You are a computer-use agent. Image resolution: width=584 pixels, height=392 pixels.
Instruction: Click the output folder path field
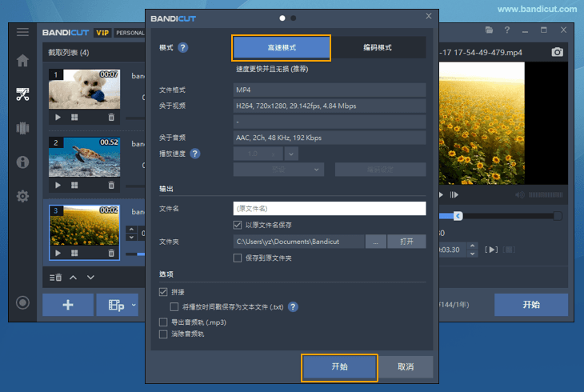click(298, 242)
